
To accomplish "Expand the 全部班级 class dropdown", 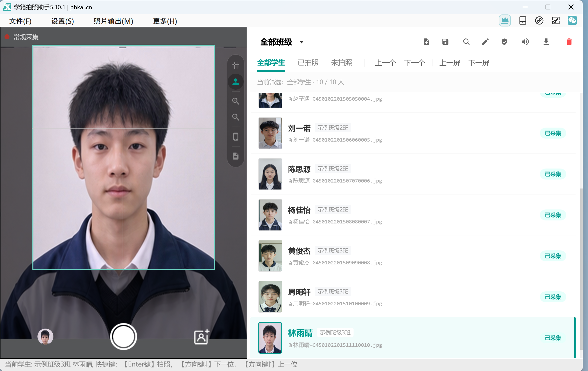I will pos(282,42).
